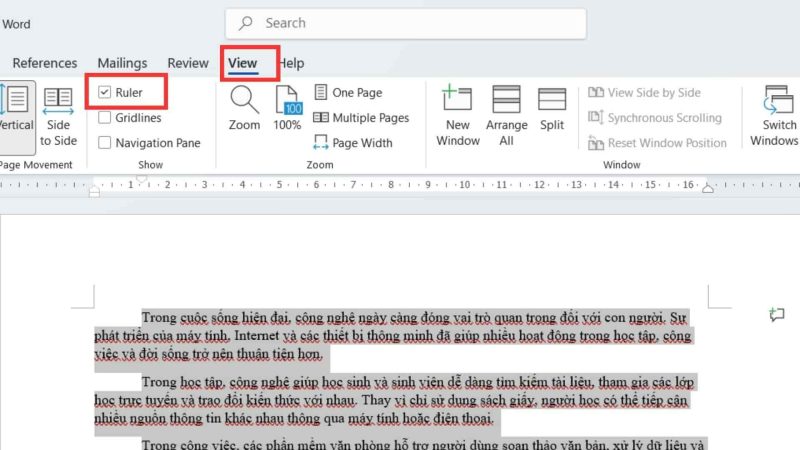Click into the Search box
The image size is (800, 450).
[406, 23]
